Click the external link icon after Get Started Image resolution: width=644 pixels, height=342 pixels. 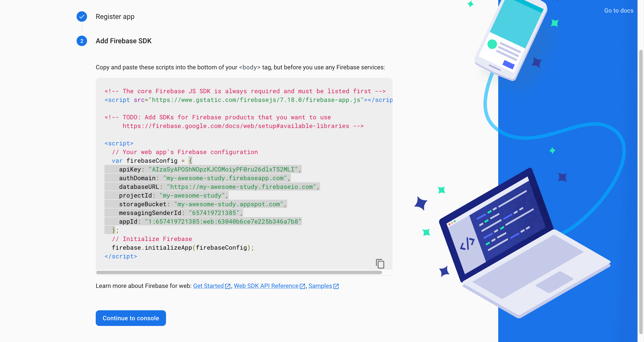(228, 286)
